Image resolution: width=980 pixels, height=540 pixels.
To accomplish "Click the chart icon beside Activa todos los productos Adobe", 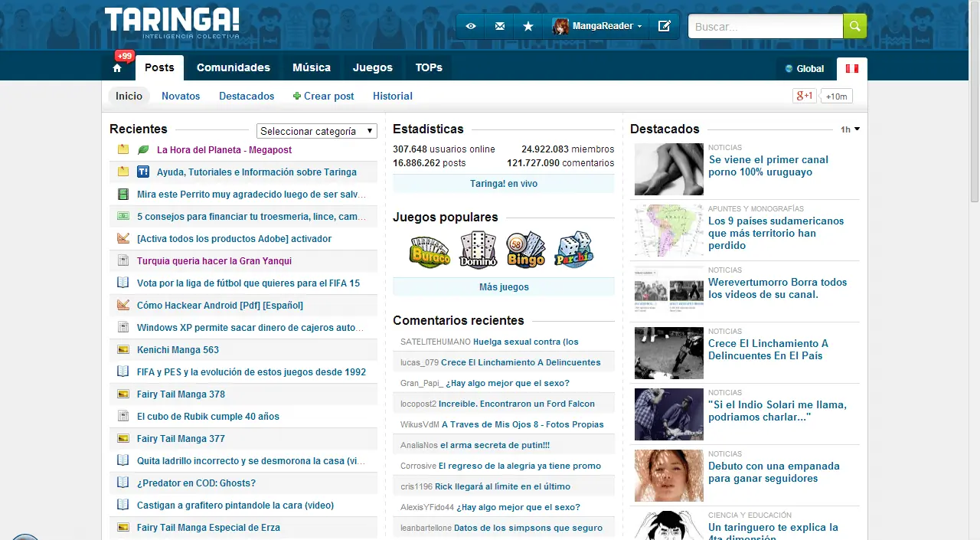I will 123,239.
